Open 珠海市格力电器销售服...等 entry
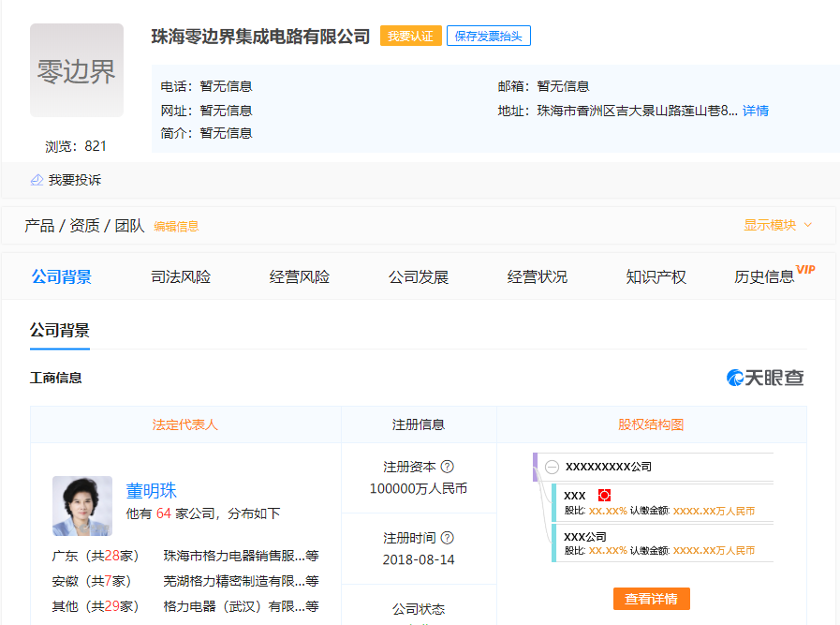This screenshot has height=625, width=840. pos(241,556)
